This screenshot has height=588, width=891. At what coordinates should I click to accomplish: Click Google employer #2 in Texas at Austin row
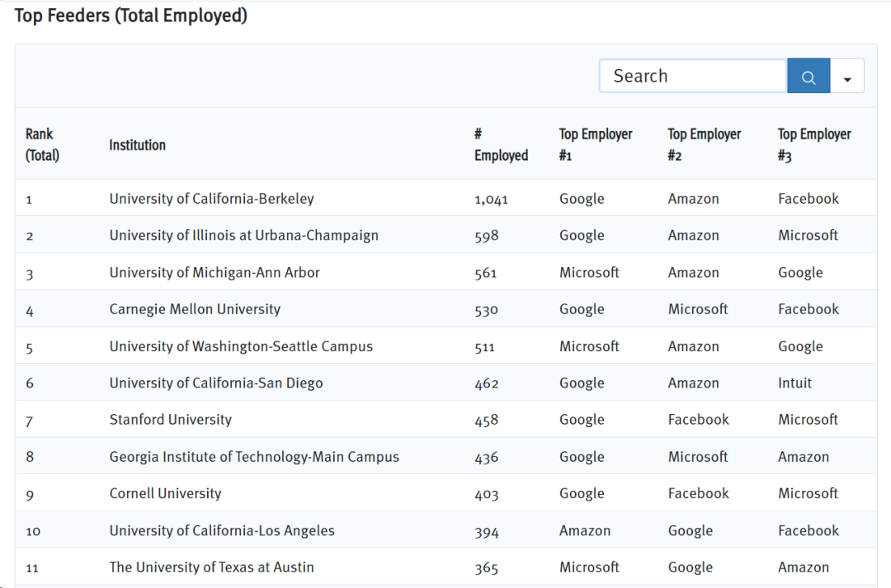pos(691,567)
